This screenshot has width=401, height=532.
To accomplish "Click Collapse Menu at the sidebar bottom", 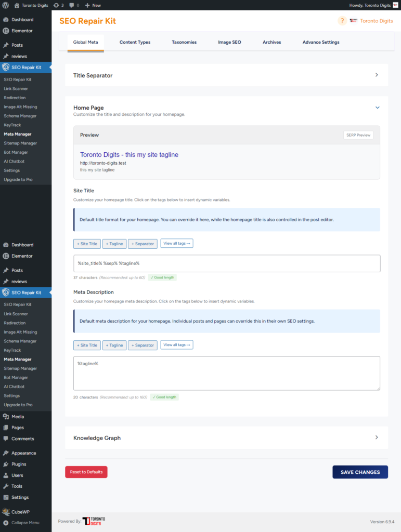I will [x=25, y=523].
